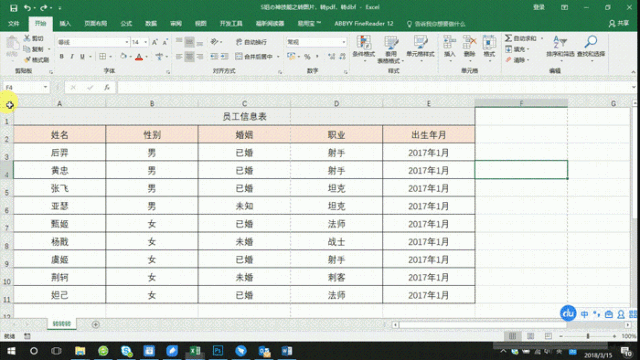Expand the font size 14 dropdown
Image resolution: width=640 pixels, height=360 pixels.
coord(145,42)
